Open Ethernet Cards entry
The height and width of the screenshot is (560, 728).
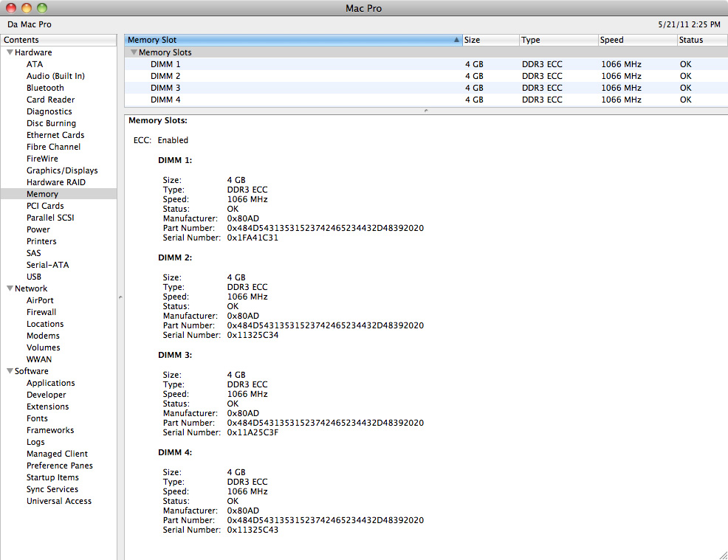pyautogui.click(x=55, y=135)
